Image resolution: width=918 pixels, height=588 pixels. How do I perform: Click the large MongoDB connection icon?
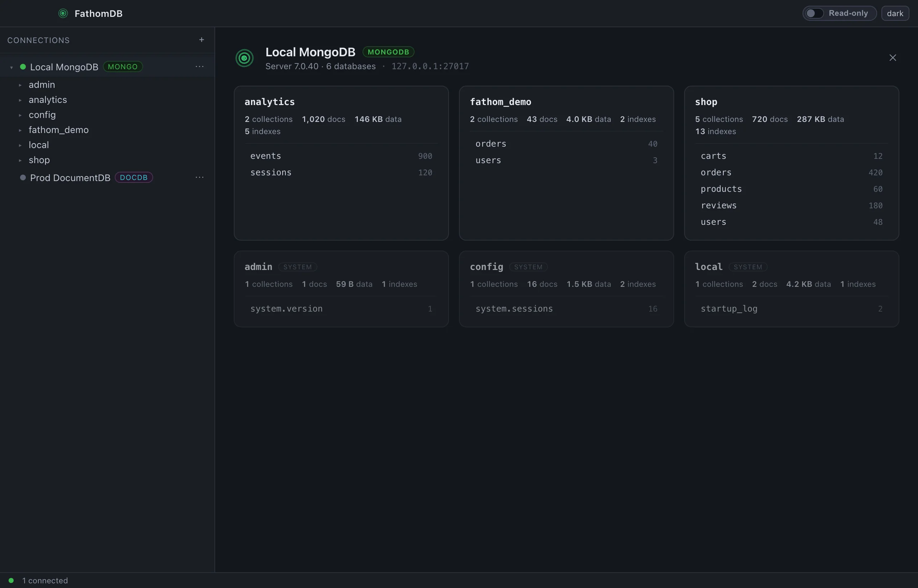245,58
